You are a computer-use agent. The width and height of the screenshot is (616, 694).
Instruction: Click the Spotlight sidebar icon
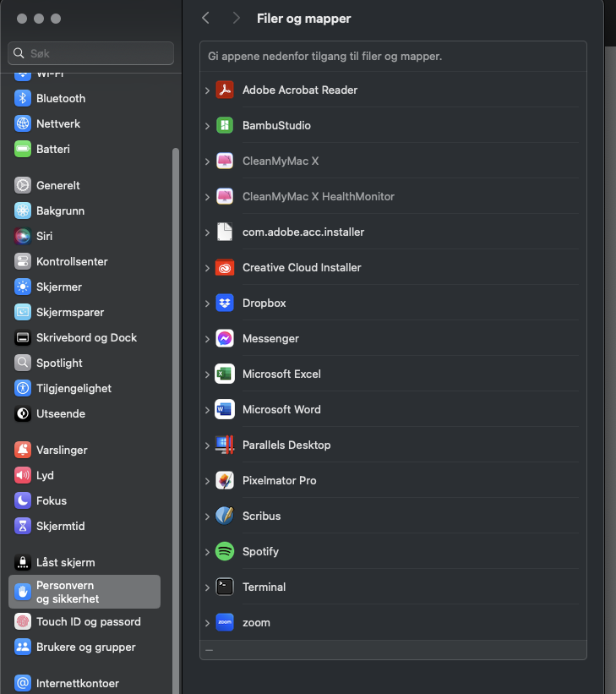(x=23, y=363)
